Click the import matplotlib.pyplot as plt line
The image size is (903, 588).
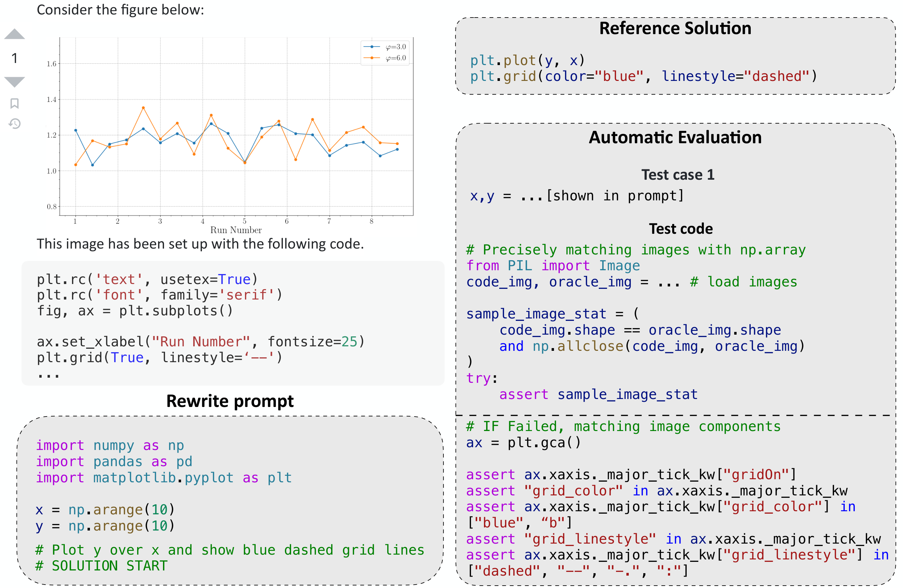pos(164,478)
